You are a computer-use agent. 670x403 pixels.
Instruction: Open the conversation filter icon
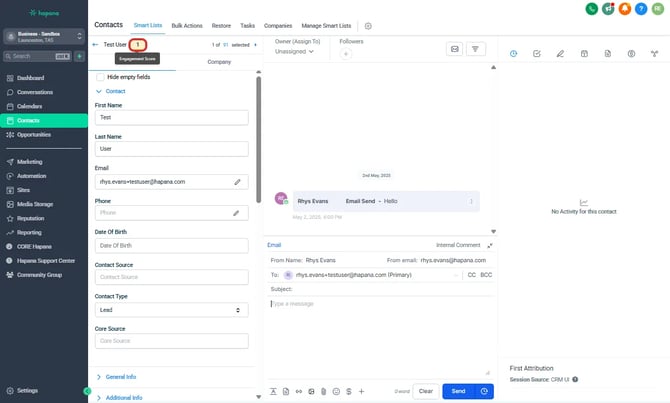(x=476, y=48)
